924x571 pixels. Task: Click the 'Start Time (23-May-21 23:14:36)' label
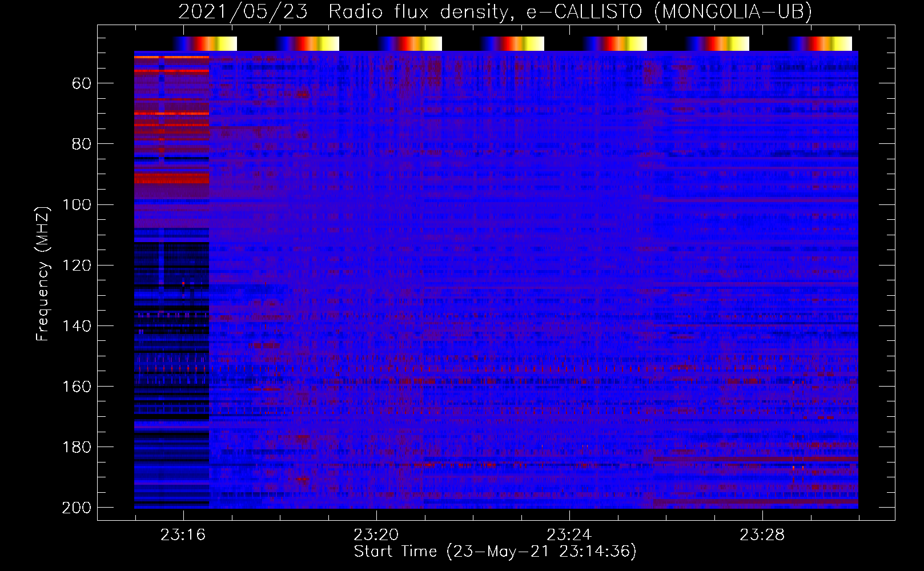pyautogui.click(x=495, y=552)
